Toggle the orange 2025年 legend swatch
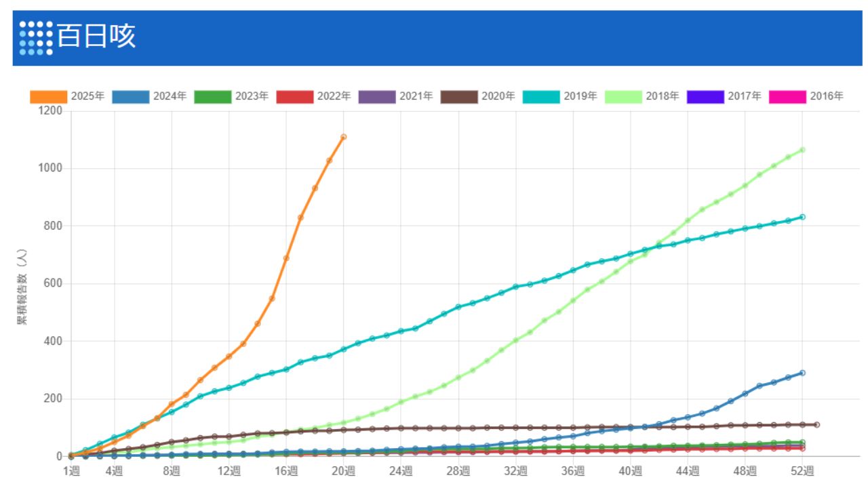The width and height of the screenshot is (868, 488). [49, 97]
